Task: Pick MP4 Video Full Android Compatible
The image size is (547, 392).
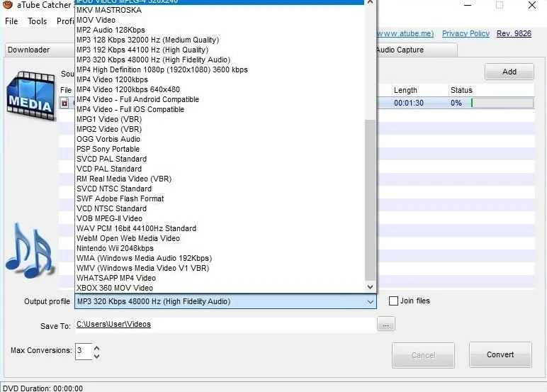Action: pyautogui.click(x=220, y=99)
